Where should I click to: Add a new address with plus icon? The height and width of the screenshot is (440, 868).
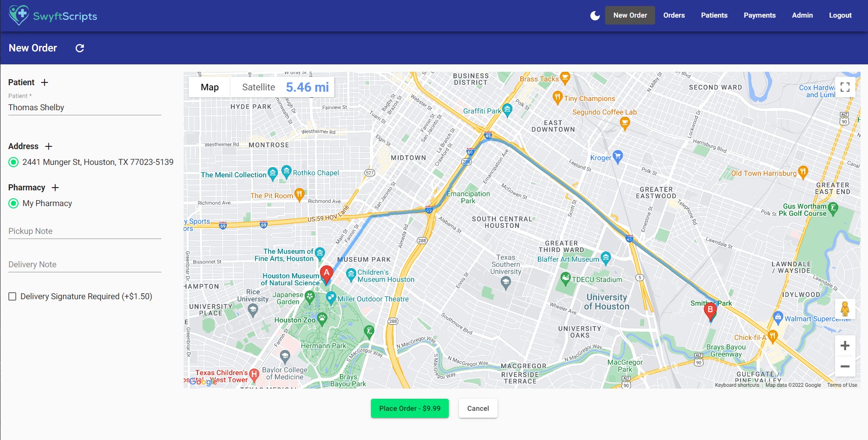coord(49,146)
